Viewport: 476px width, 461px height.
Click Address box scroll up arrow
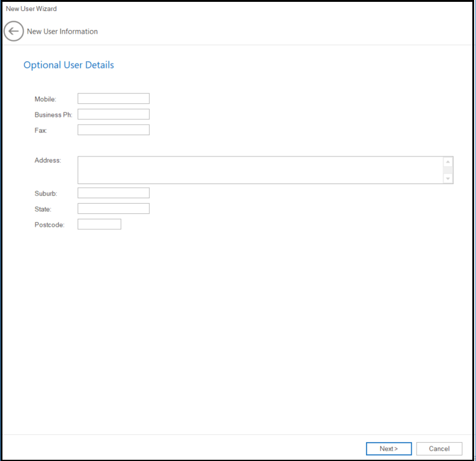[448, 162]
